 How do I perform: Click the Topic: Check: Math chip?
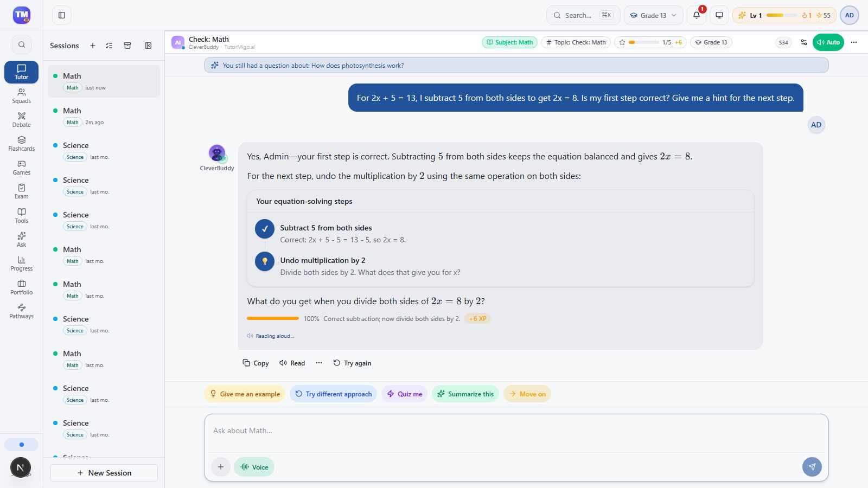click(576, 42)
